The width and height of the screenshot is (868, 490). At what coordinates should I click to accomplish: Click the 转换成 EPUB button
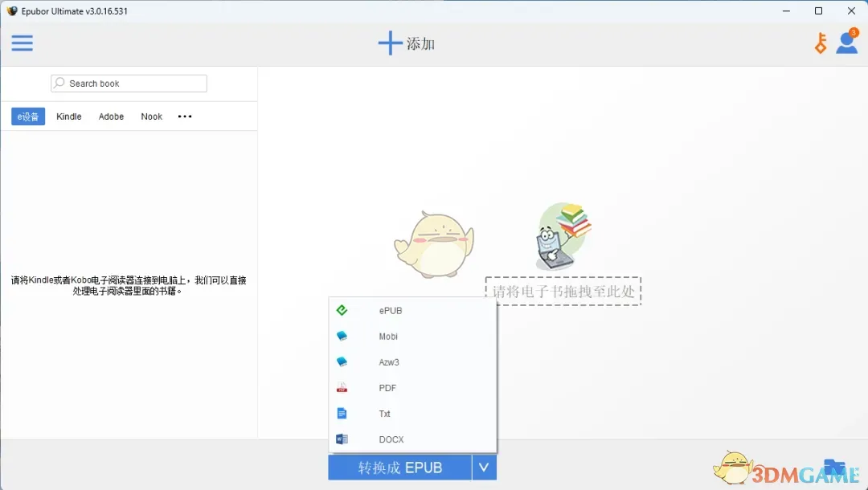pyautogui.click(x=399, y=468)
